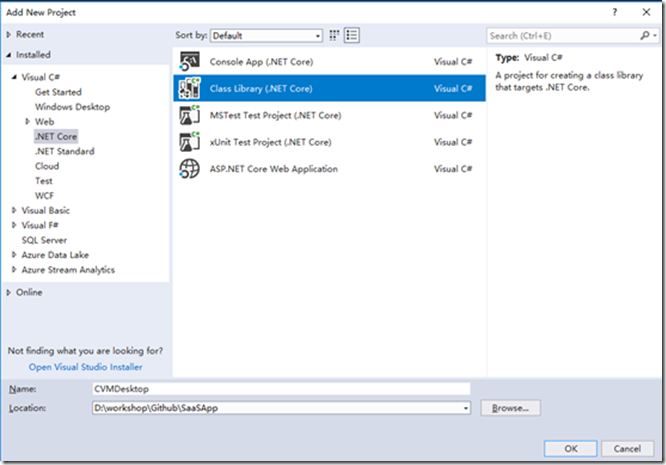The image size is (666, 465).
Task: Choose Console App (.NET Core) template name
Action: tap(261, 62)
